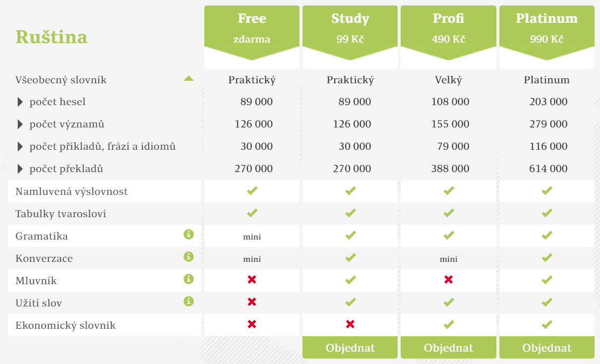Click the Ekonomický slovník checkmark in Platinum column

tap(547, 324)
